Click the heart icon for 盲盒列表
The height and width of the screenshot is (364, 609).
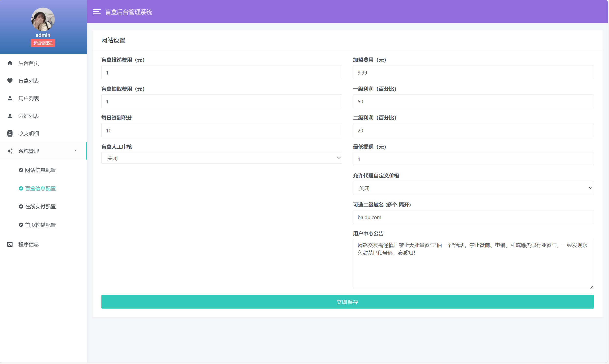(x=10, y=81)
